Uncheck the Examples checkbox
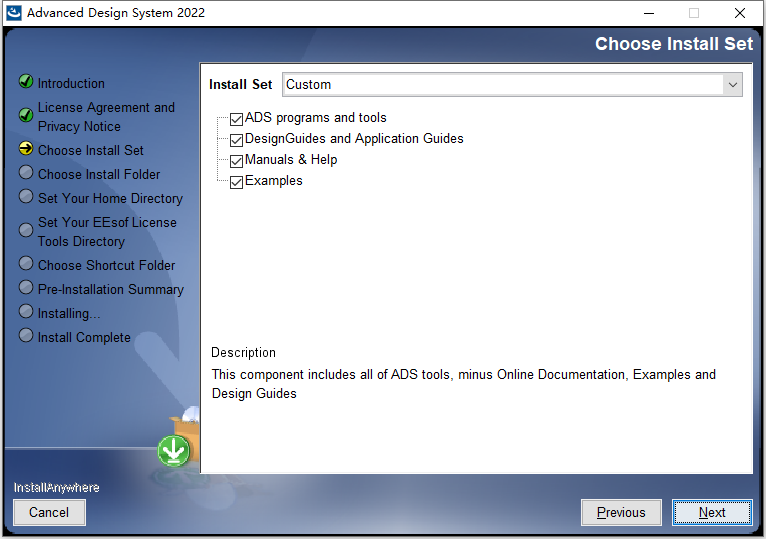This screenshot has width=766, height=539. point(236,182)
